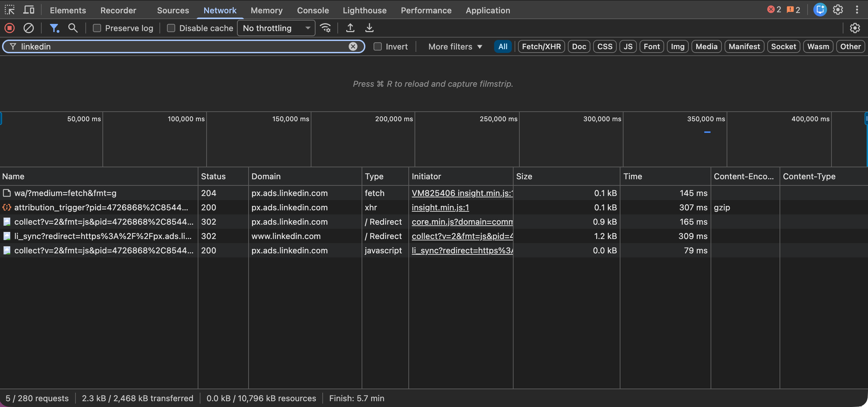Image resolution: width=868 pixels, height=407 pixels.
Task: Open the No throttling dropdown
Action: (x=276, y=28)
